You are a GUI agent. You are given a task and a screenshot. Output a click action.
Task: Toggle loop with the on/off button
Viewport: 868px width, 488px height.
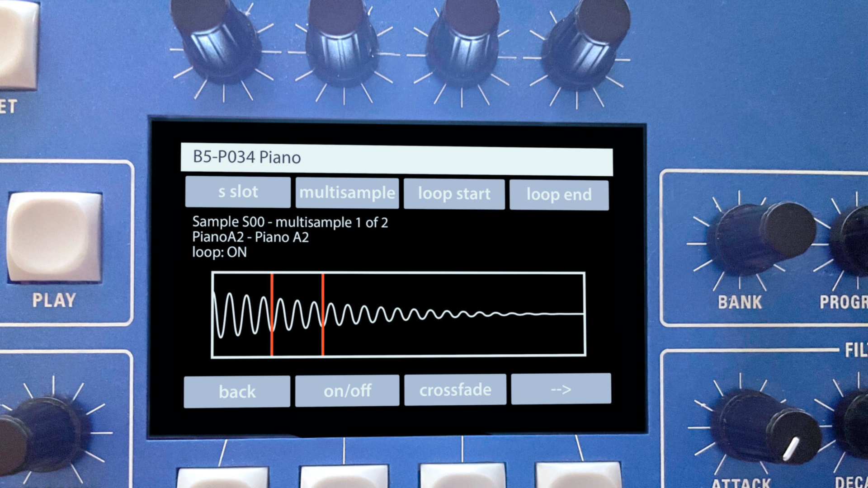point(347,391)
